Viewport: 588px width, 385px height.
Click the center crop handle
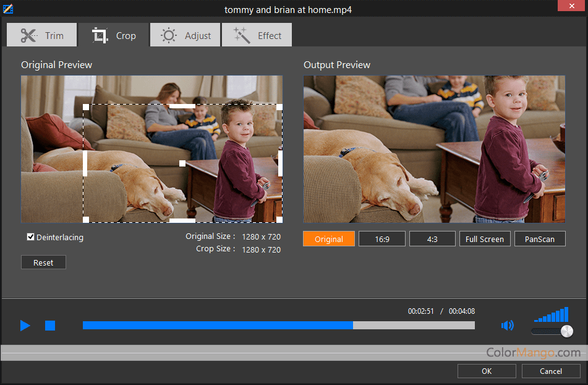pyautogui.click(x=182, y=163)
